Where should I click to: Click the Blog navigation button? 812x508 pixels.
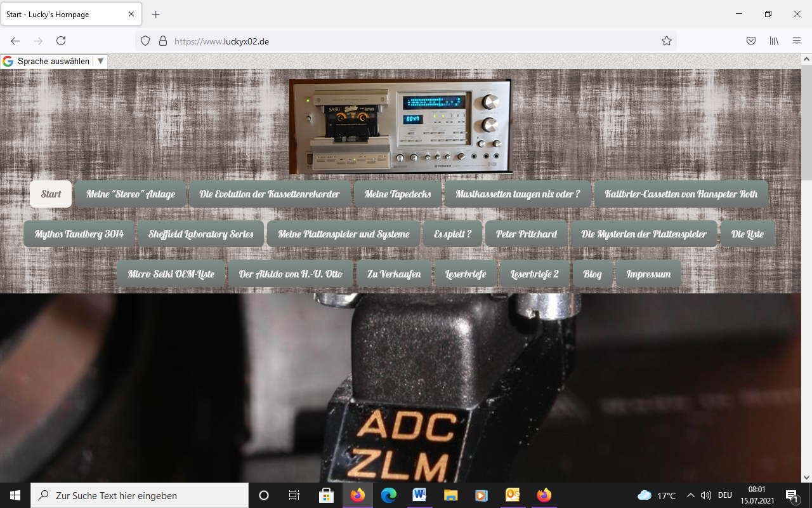tap(593, 274)
